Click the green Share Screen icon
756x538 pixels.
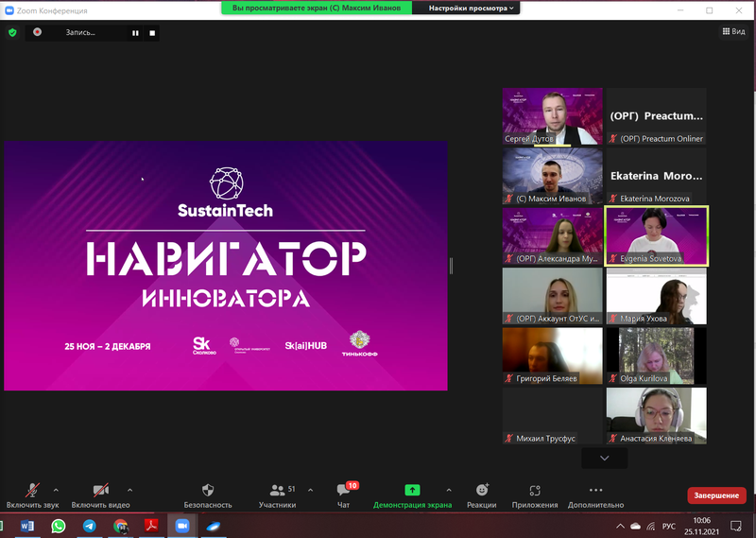tap(412, 491)
